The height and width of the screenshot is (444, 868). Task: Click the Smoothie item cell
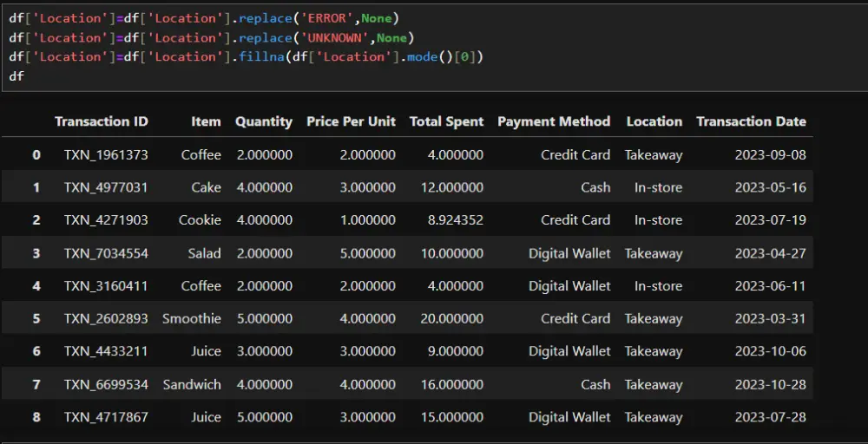coord(192,318)
